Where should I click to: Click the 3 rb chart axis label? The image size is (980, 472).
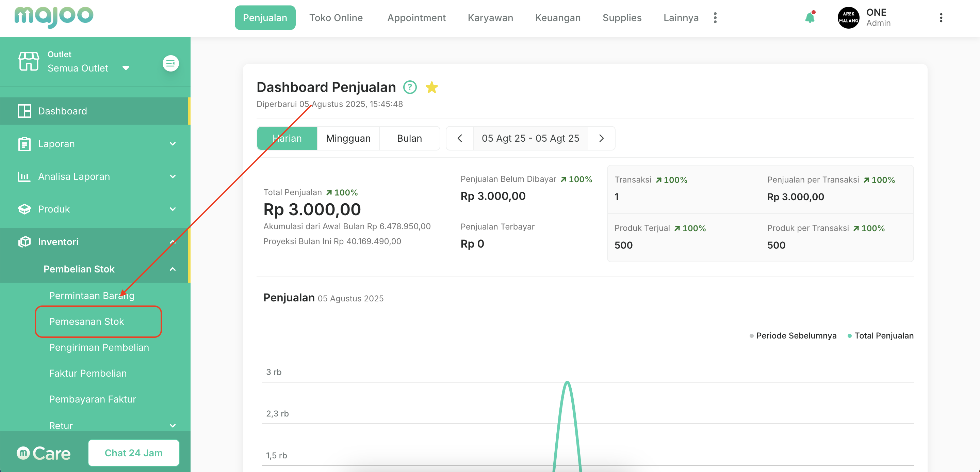274,372
